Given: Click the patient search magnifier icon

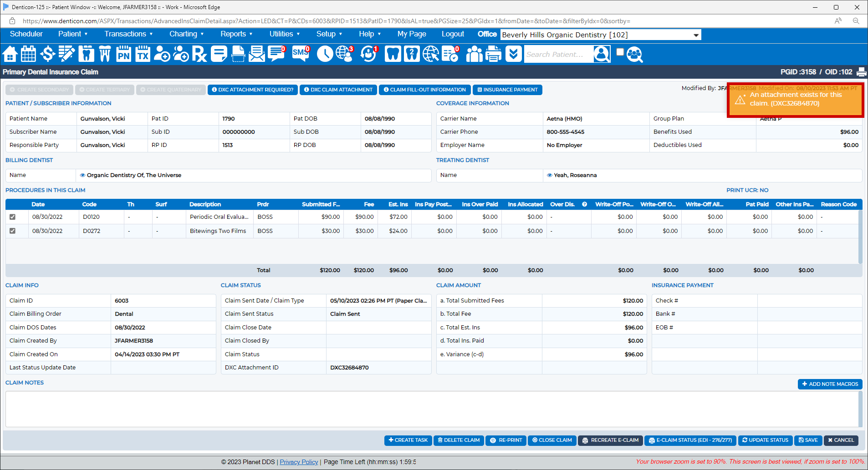Looking at the screenshot, I should (x=602, y=54).
